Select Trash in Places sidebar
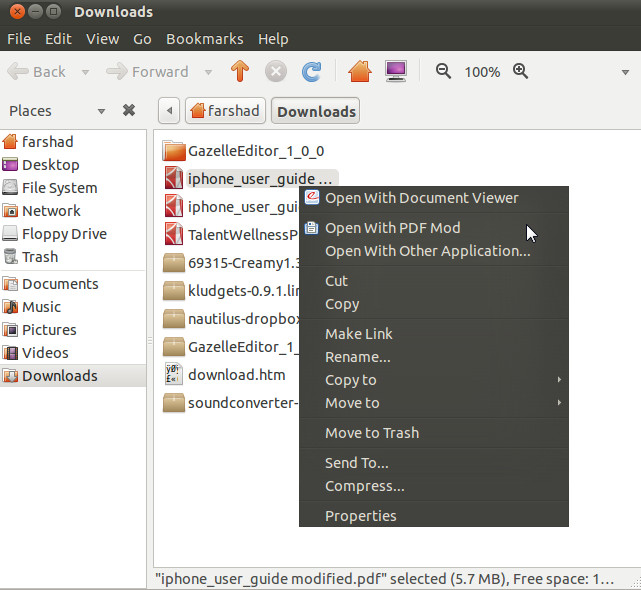The height and width of the screenshot is (590, 641). point(73,257)
